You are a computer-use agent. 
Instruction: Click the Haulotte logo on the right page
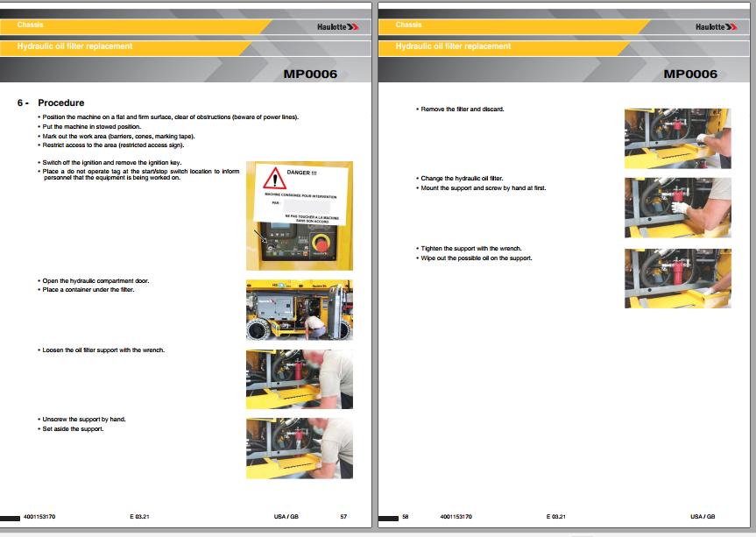point(717,27)
